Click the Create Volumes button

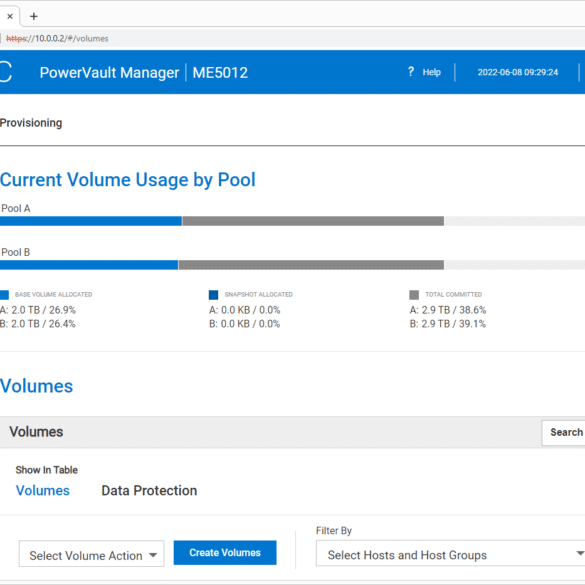tap(225, 553)
